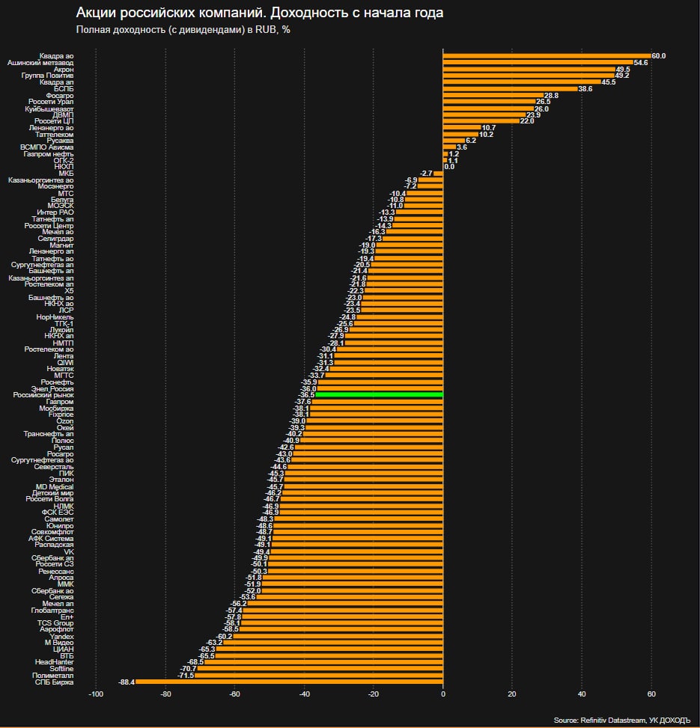Select the "Ашинский метзавод" label
Screen dimensions: 700x728
(x=40, y=63)
